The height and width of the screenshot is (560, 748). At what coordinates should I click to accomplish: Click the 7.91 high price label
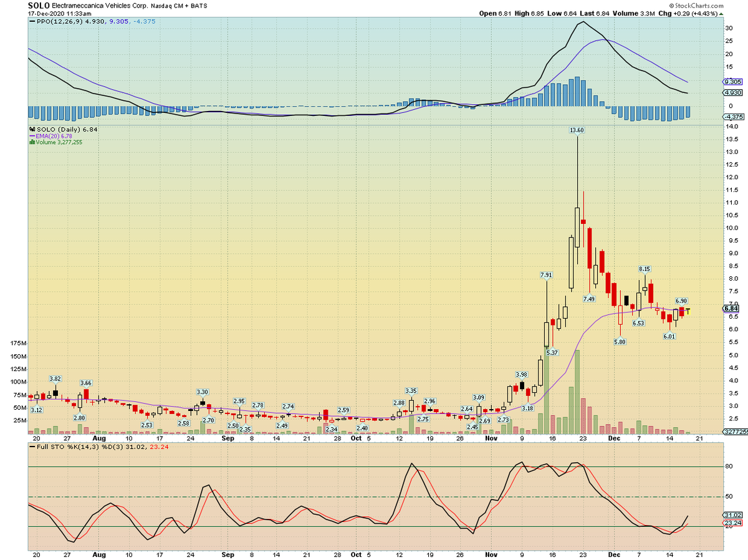pos(546,274)
